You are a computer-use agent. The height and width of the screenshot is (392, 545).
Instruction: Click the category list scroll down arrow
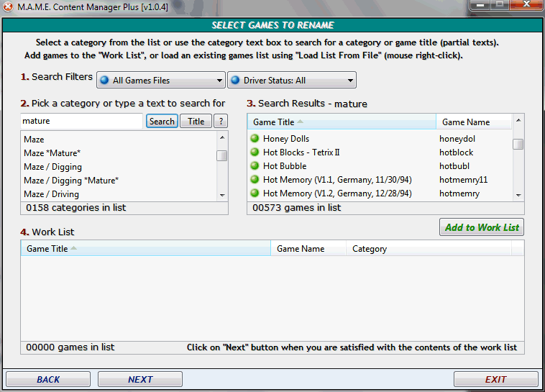tap(222, 195)
